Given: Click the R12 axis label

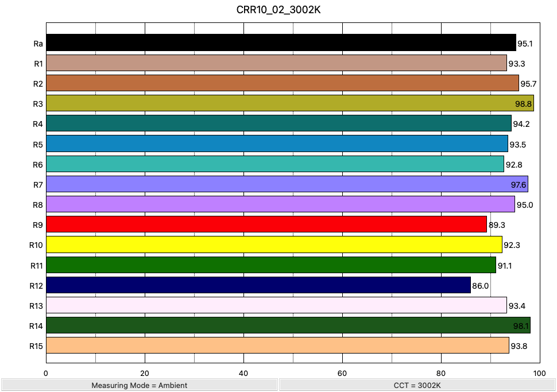Looking at the screenshot, I should (x=36, y=286).
